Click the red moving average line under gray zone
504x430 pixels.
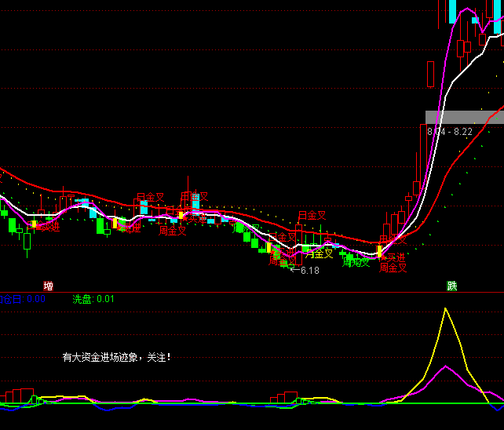(x=479, y=130)
